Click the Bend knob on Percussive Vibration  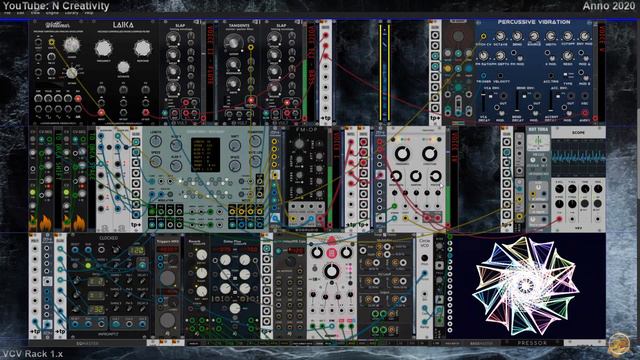pyautogui.click(x=517, y=36)
